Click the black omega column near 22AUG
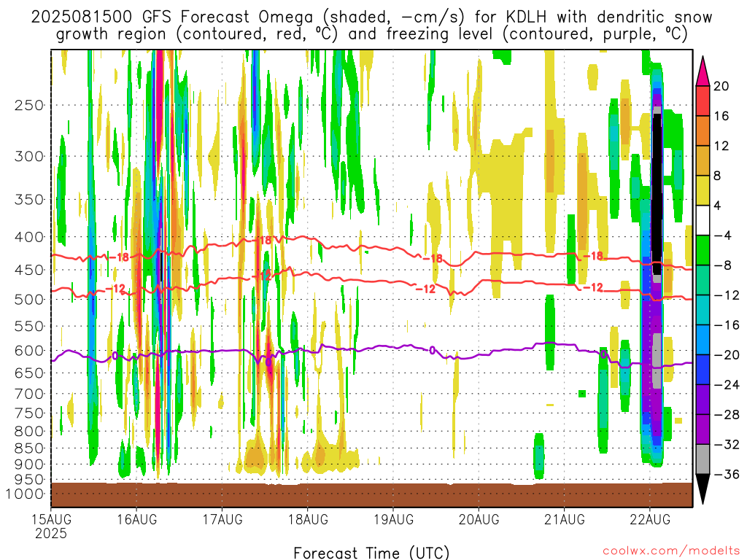 tap(657, 192)
